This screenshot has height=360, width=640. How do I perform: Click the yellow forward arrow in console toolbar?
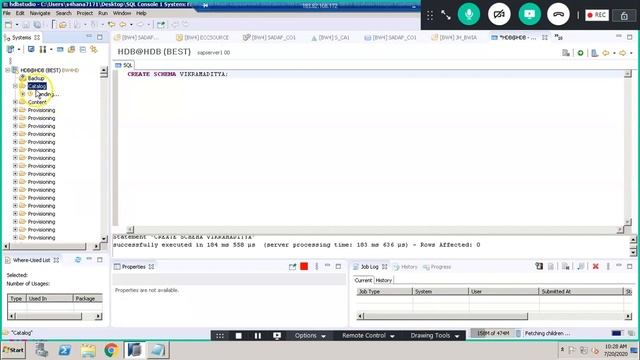point(622,53)
